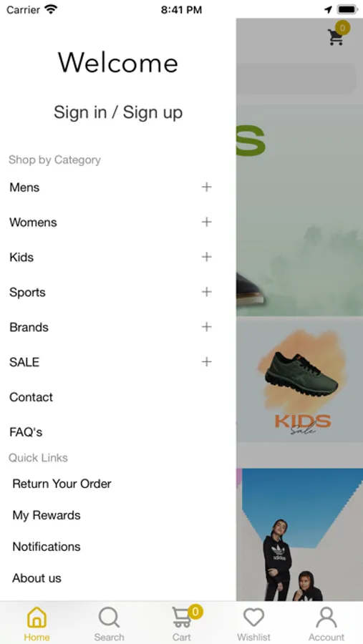The width and height of the screenshot is (363, 644).
Task: Open Return Your Order link
Action: pos(62,484)
